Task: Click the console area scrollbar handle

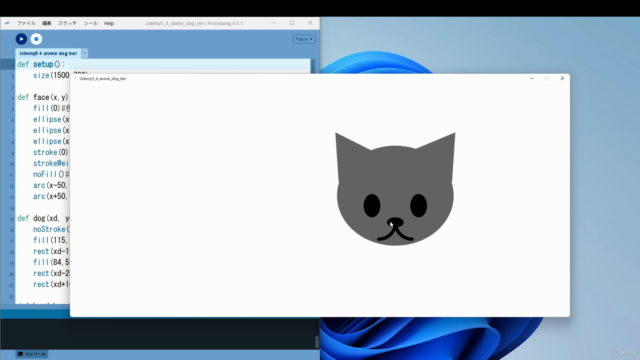Action: [x=317, y=342]
